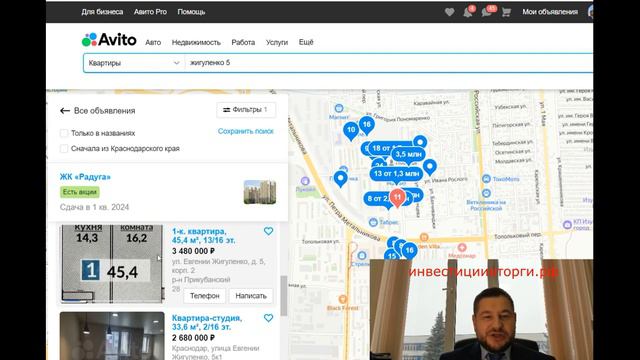The width and height of the screenshot is (640, 360).
Task: Click Сдача в 1 кв. 2024 text
Action: point(94,207)
